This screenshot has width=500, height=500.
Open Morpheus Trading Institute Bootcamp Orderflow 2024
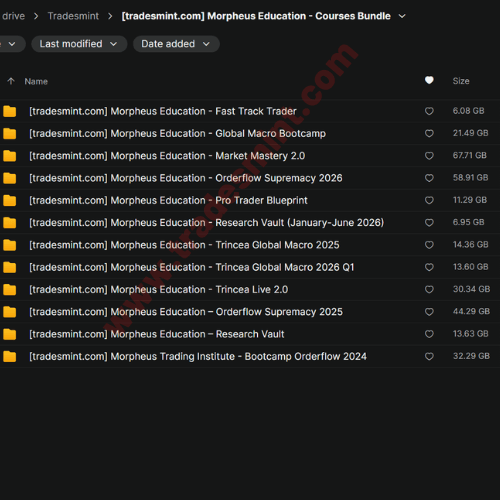pos(198,357)
